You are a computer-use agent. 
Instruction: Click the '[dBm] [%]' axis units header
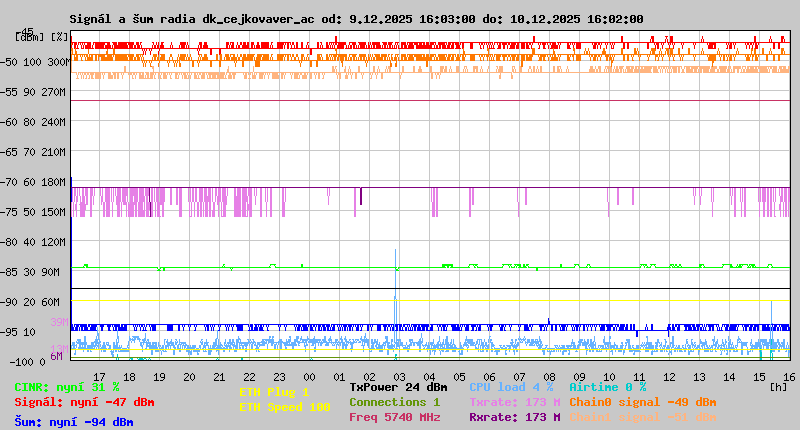(x=41, y=37)
